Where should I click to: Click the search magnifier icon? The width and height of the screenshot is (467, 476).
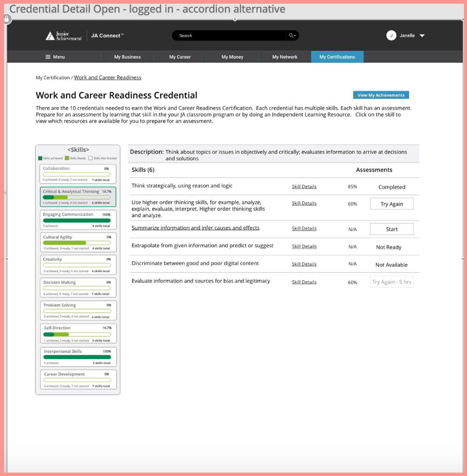(x=291, y=36)
